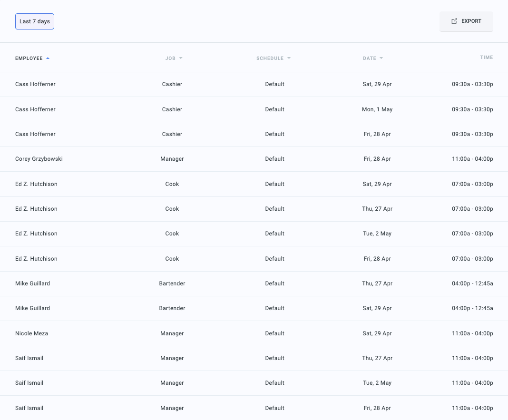Sort by the JOB column header

(x=170, y=59)
